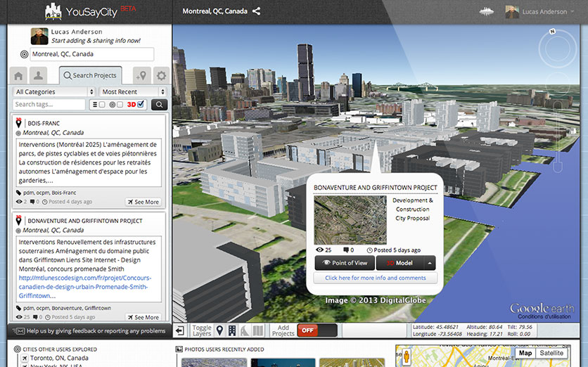Open the settings gear tab
The width and height of the screenshot is (588, 367).
[x=161, y=76]
